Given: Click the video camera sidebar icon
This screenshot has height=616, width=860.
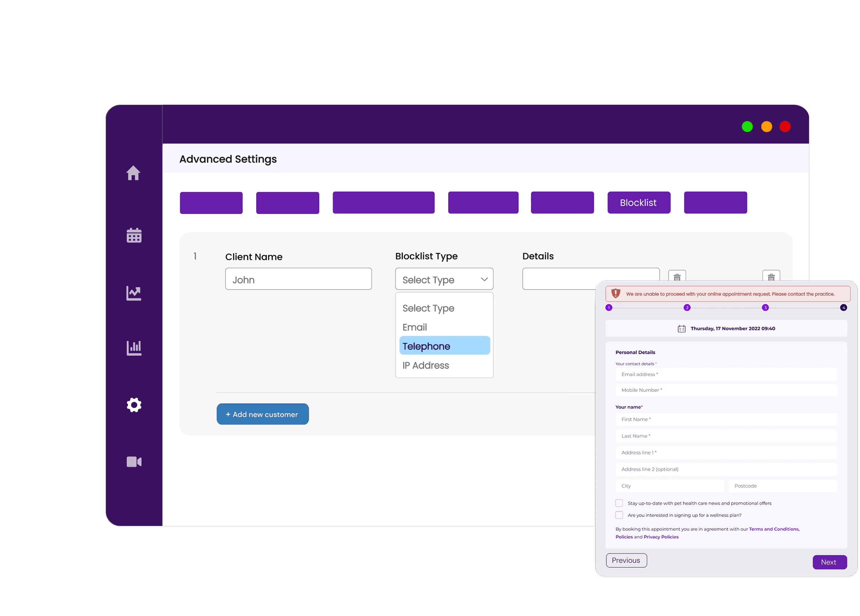Looking at the screenshot, I should (134, 462).
